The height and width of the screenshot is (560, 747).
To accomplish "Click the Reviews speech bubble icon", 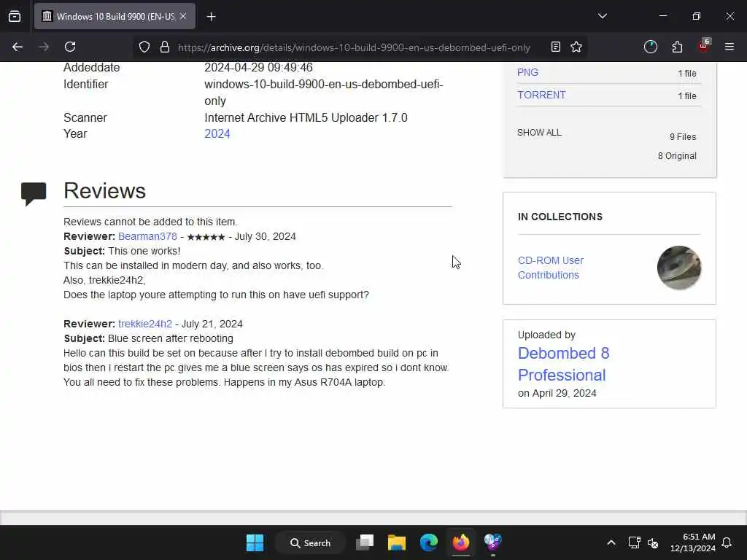I will pos(34,194).
